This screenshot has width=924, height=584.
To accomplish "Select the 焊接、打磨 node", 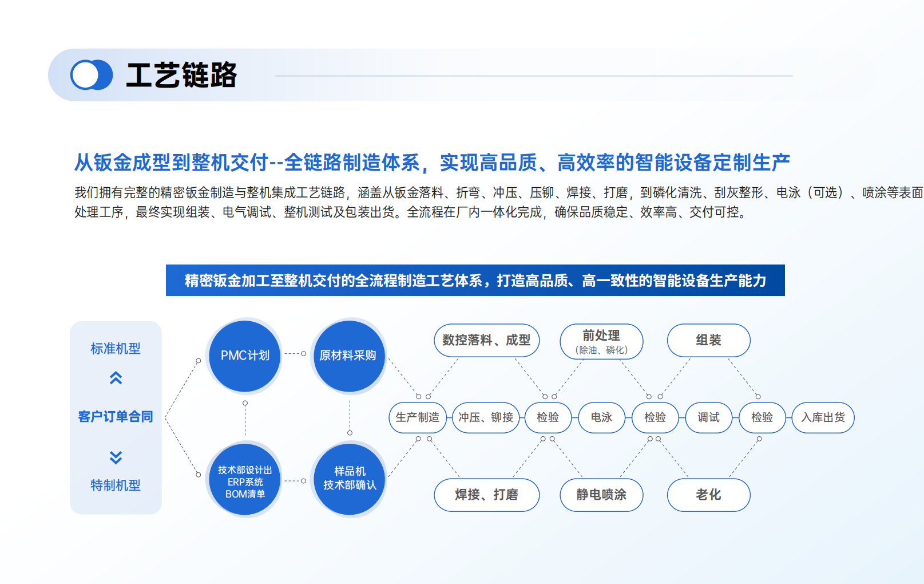I will click(486, 495).
